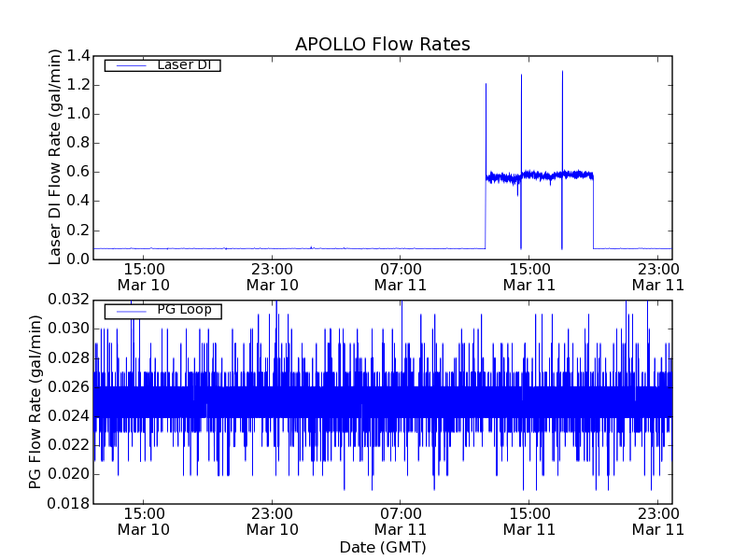
Task: Click the 23:00 Mar 10 label under lower plot
Action: coord(272,521)
